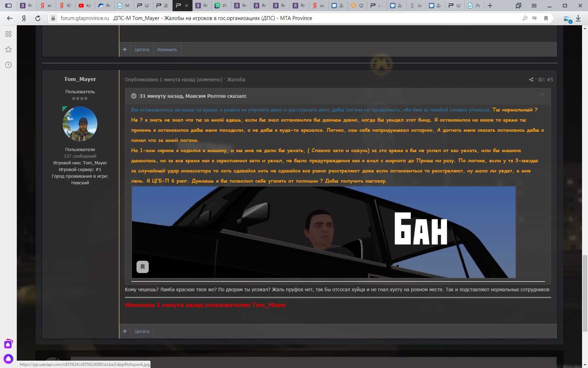Open the БАН car image thumbnail
The image size is (588, 368).
point(323,232)
